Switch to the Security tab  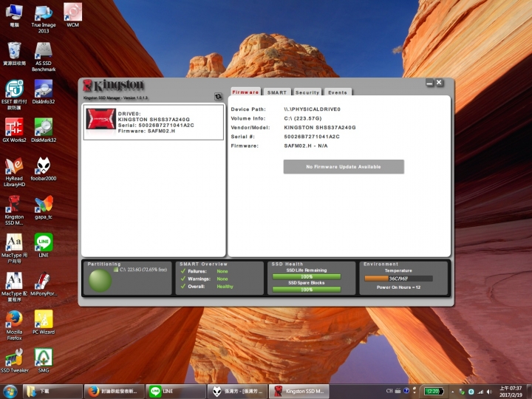coord(307,92)
